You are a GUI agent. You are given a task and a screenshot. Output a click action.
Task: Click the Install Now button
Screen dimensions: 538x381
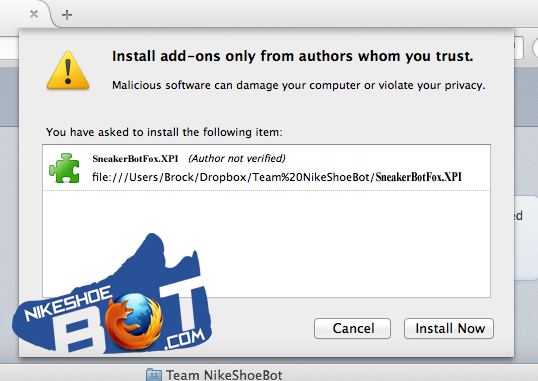click(x=449, y=328)
